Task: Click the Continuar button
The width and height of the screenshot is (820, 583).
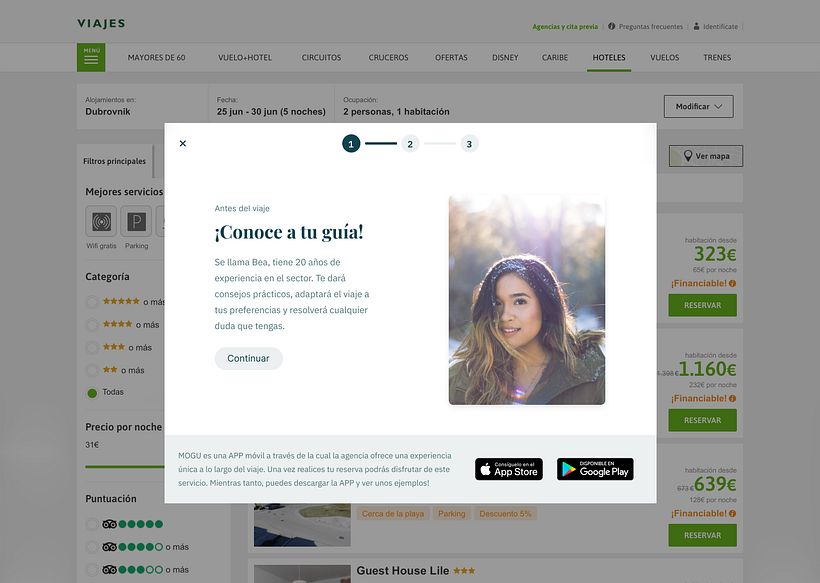Action: click(x=248, y=358)
